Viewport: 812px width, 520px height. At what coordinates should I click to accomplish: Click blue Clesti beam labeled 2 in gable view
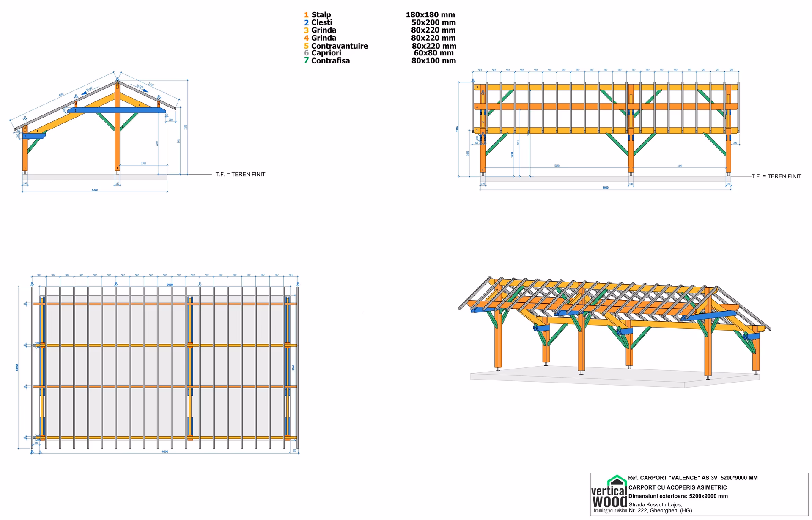point(116,110)
